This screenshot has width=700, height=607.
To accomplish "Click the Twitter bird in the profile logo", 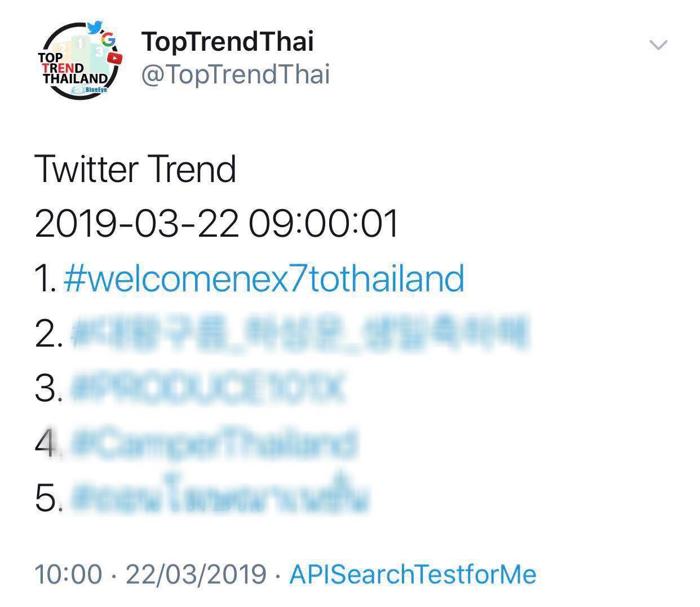I will click(x=94, y=27).
